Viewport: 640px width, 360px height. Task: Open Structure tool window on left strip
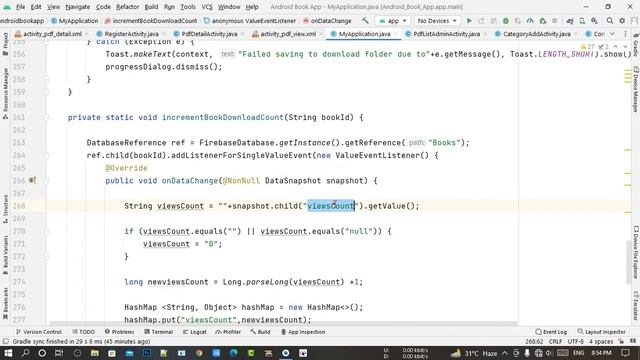click(5, 208)
